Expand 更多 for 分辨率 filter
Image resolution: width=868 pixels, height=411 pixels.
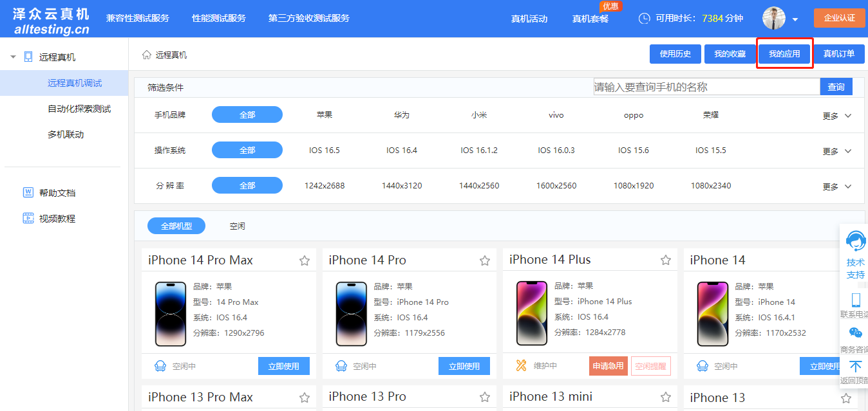[x=837, y=187]
